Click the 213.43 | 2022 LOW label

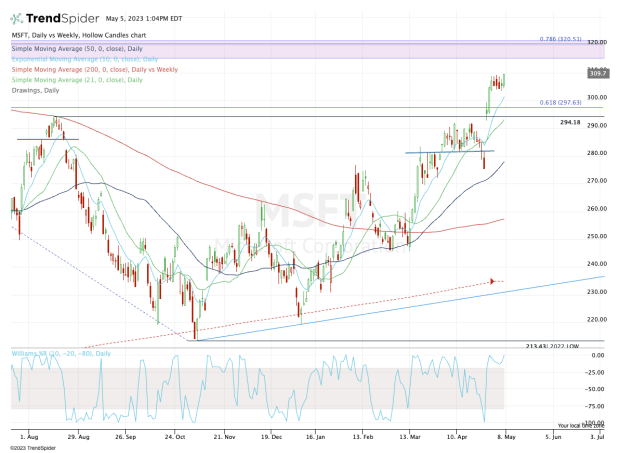(x=552, y=346)
